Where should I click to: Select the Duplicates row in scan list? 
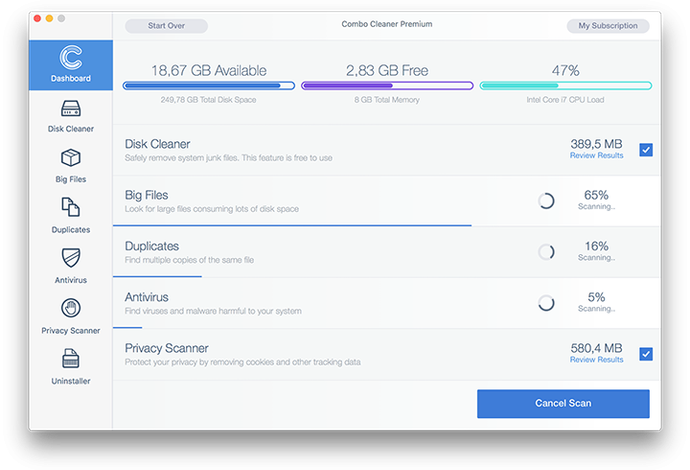pyautogui.click(x=330, y=252)
